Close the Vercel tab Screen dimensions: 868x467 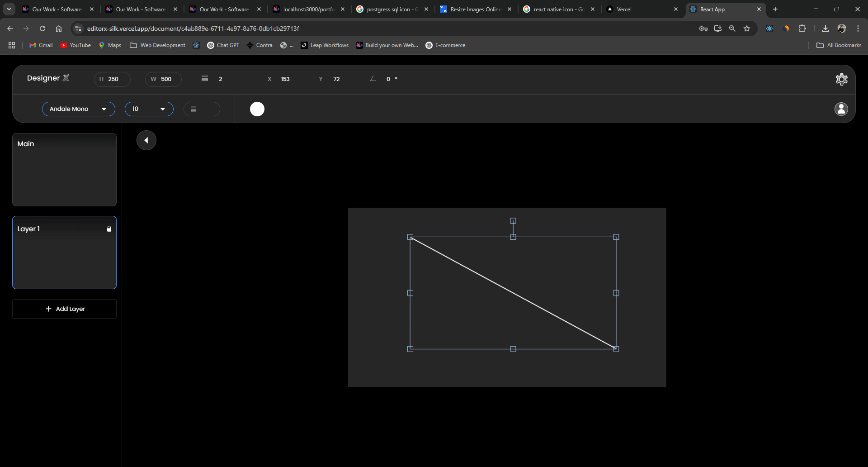[x=676, y=9]
